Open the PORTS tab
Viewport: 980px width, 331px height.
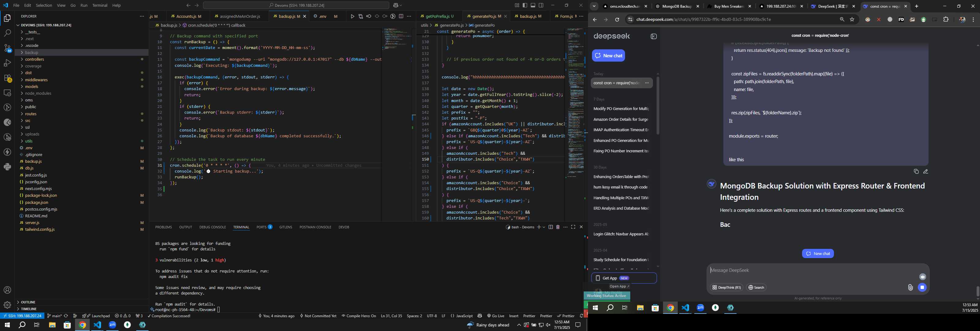point(264,227)
